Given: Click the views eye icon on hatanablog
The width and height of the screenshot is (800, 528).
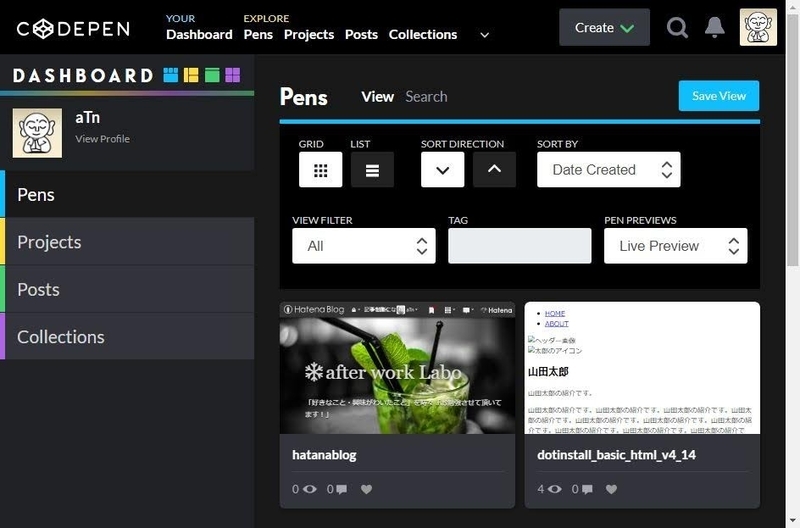Looking at the screenshot, I should (x=309, y=489).
